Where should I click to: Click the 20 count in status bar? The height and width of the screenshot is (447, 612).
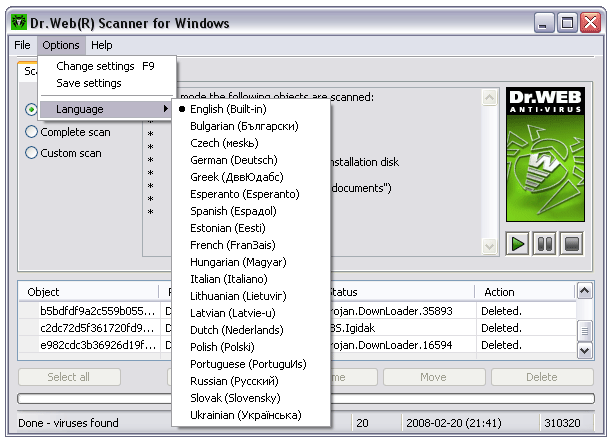point(362,423)
